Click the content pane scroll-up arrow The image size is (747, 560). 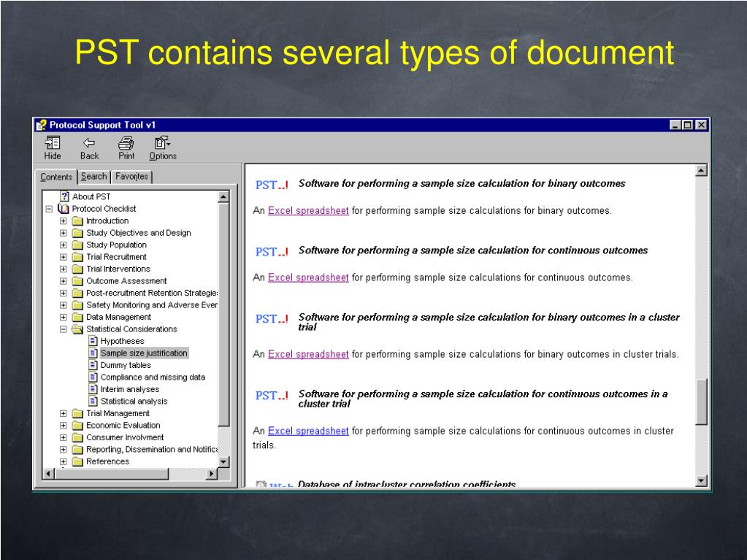coord(701,170)
